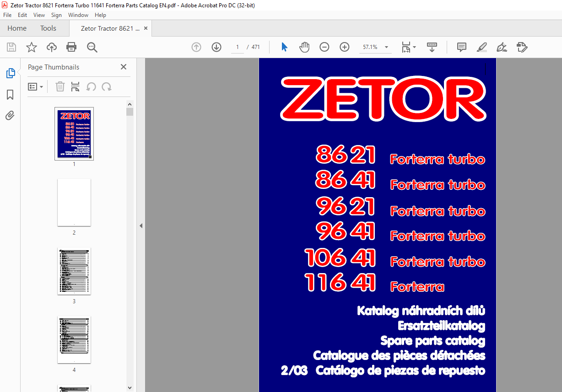
Task: Click the scrolling mode download-style icon
Action: 432,47
